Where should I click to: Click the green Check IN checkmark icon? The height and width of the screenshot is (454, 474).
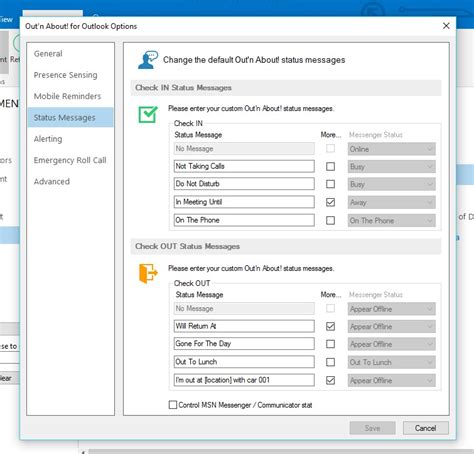(x=148, y=114)
